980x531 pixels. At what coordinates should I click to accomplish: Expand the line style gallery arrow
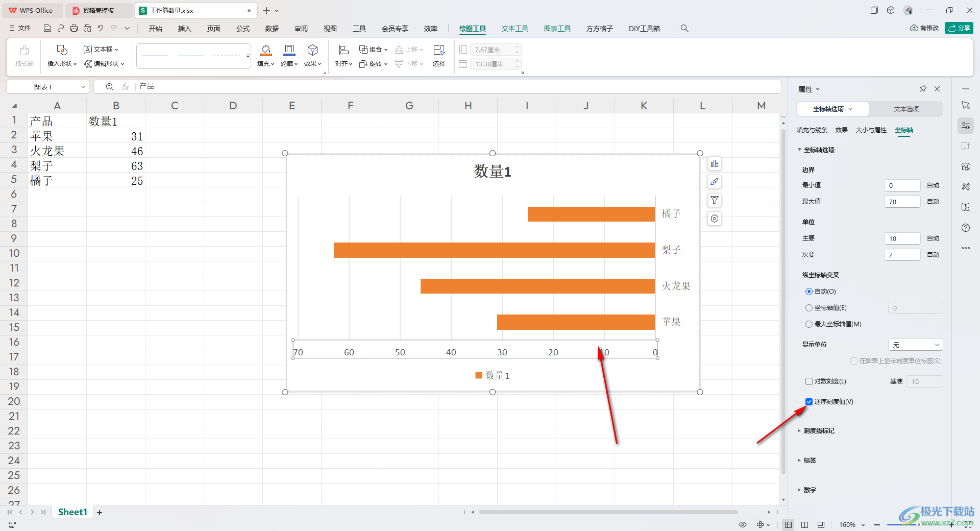click(248, 56)
